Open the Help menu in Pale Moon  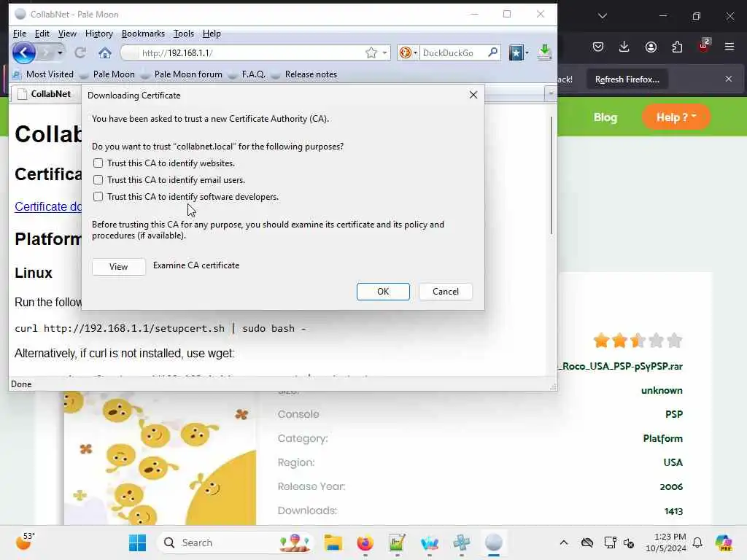point(212,34)
